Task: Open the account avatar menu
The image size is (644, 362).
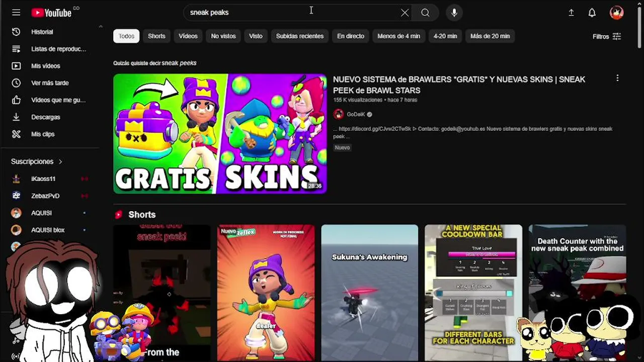Action: pyautogui.click(x=616, y=13)
